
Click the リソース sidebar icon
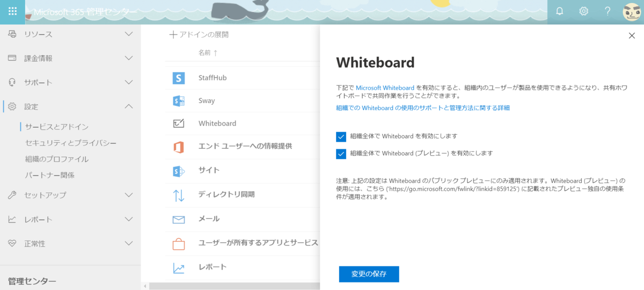tap(12, 34)
